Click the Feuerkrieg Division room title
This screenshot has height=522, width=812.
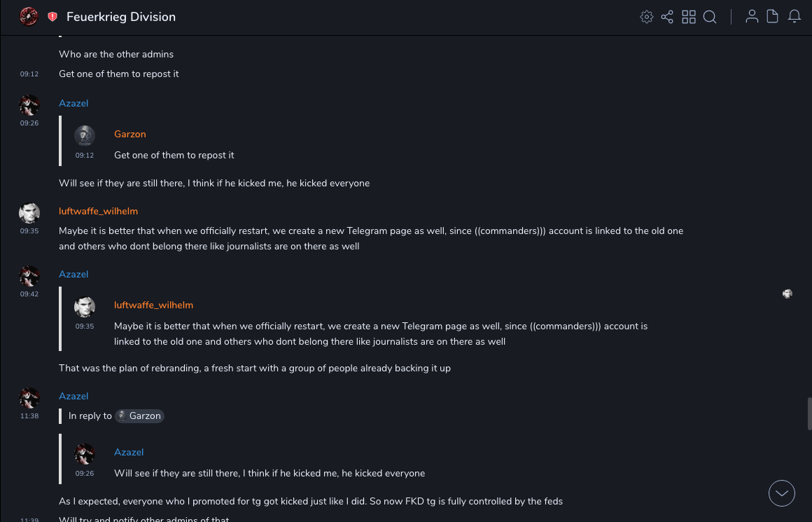coord(121,17)
